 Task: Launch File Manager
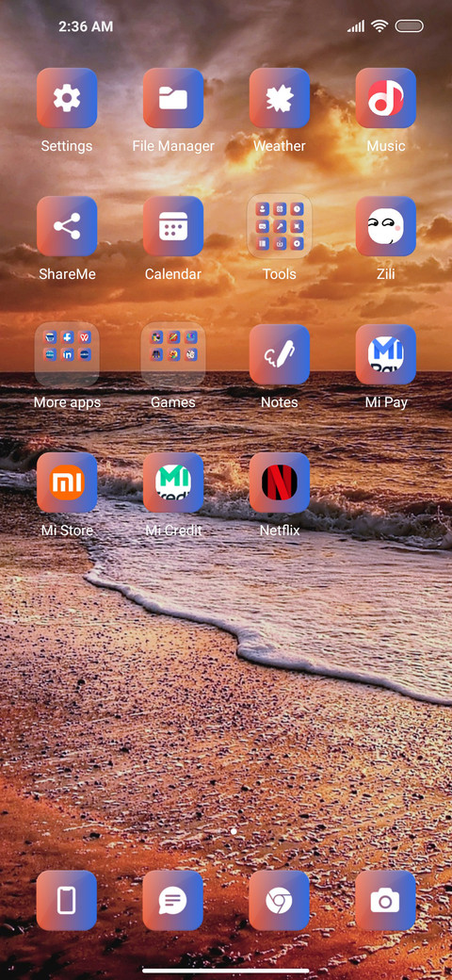[173, 98]
